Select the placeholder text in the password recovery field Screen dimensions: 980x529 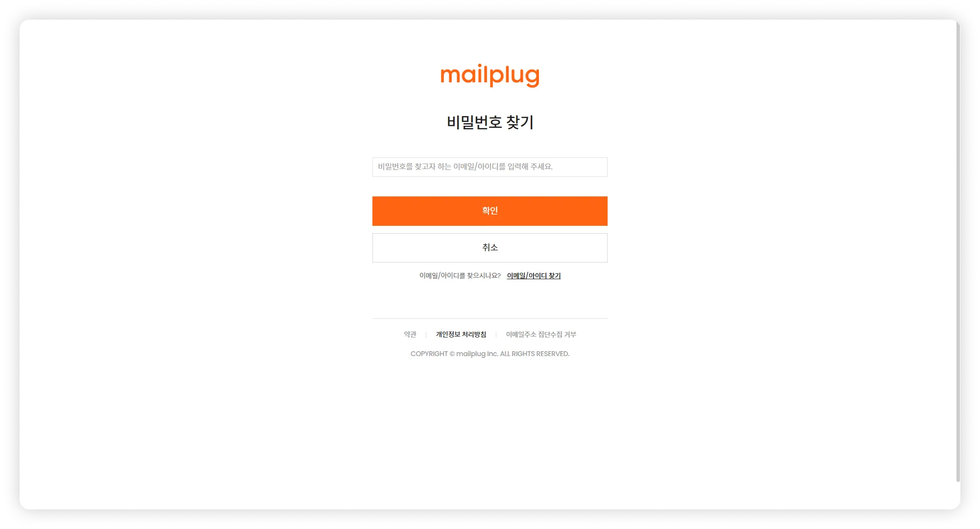coord(465,167)
